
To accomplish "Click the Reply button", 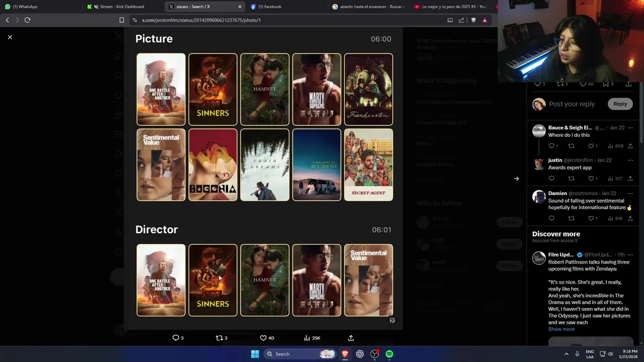I will point(620,104).
